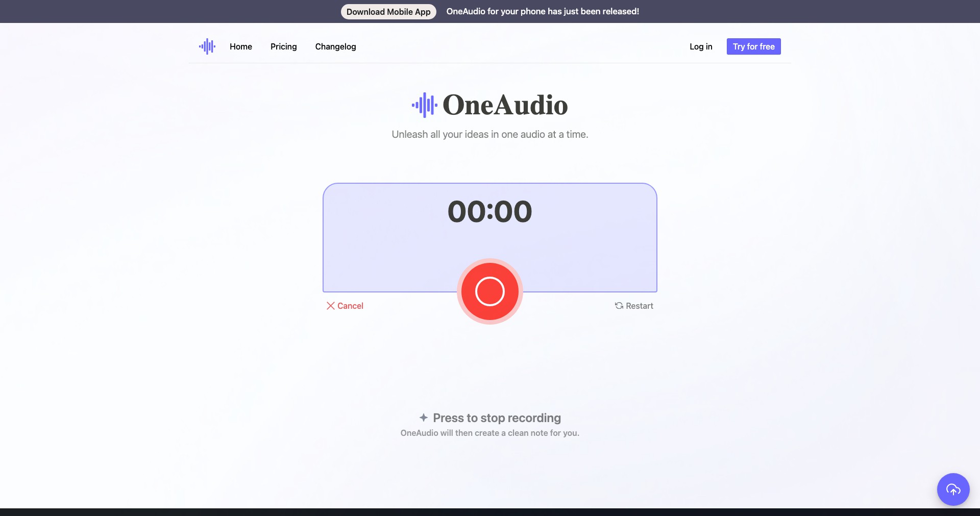This screenshot has height=516, width=980.
Task: View the Changelog page
Action: point(336,46)
